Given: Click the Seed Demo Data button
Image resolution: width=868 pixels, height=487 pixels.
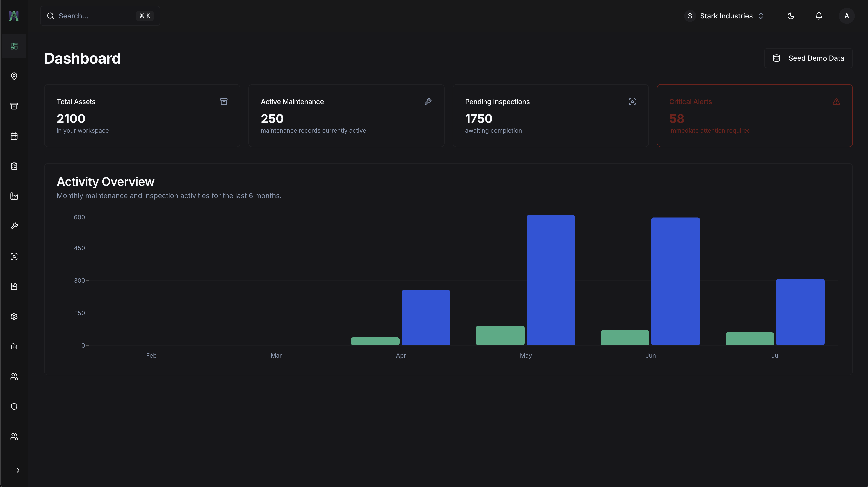Looking at the screenshot, I should tap(808, 58).
